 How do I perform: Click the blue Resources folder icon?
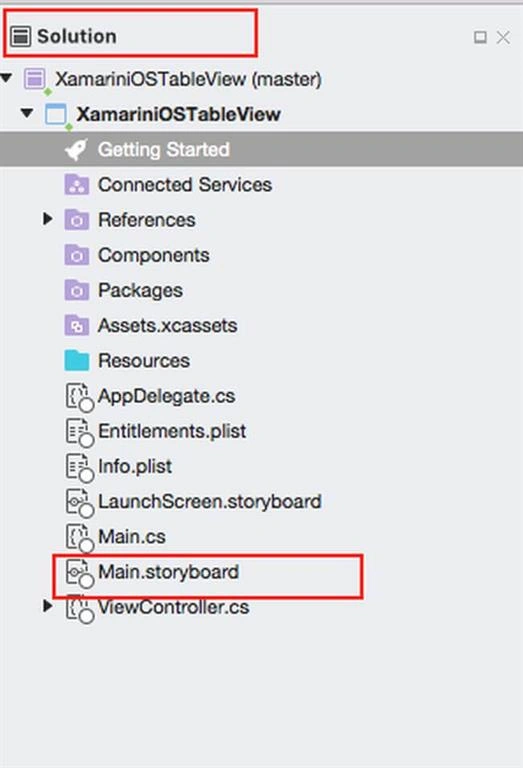(x=77, y=361)
